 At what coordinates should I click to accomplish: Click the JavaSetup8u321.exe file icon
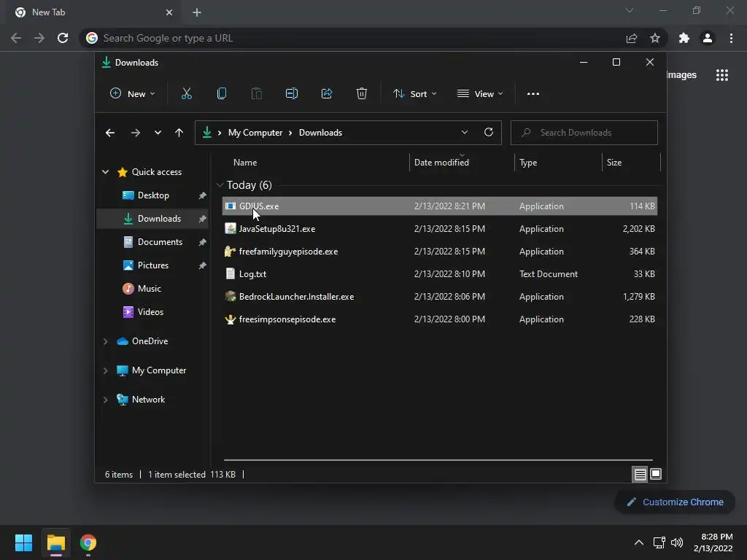tap(231, 228)
